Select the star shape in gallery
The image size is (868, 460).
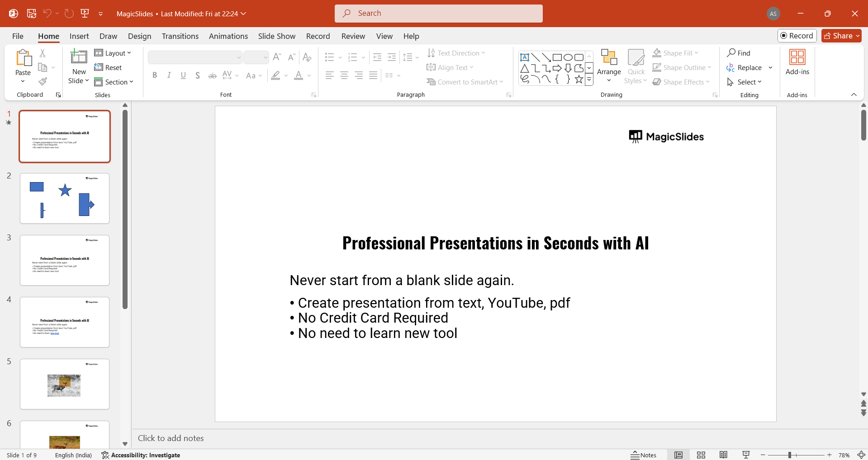pyautogui.click(x=579, y=80)
